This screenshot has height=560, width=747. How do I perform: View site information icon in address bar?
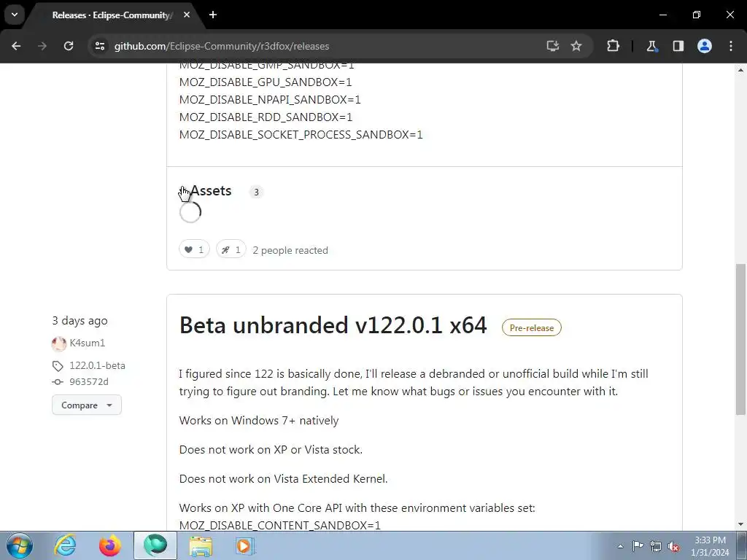[x=99, y=46]
